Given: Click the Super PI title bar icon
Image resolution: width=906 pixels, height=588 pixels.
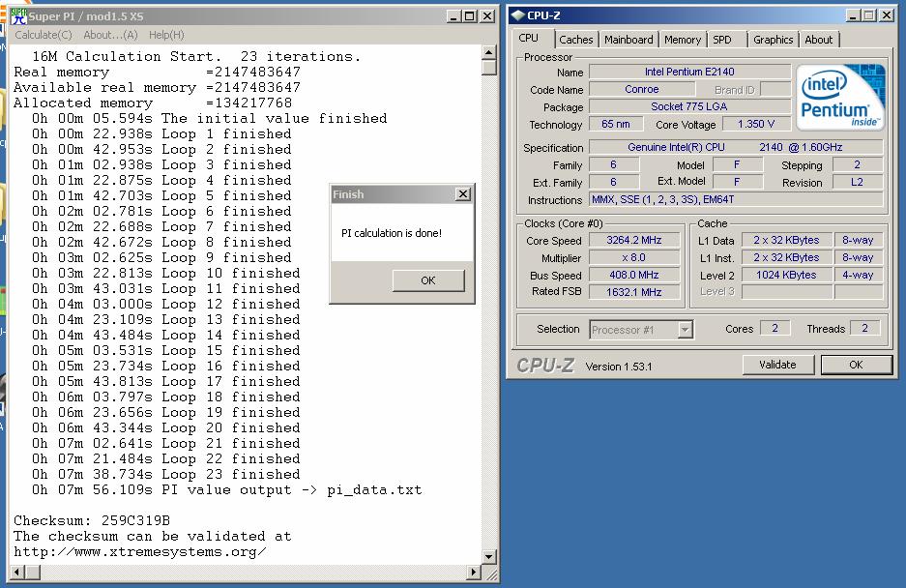Looking at the screenshot, I should click(17, 16).
